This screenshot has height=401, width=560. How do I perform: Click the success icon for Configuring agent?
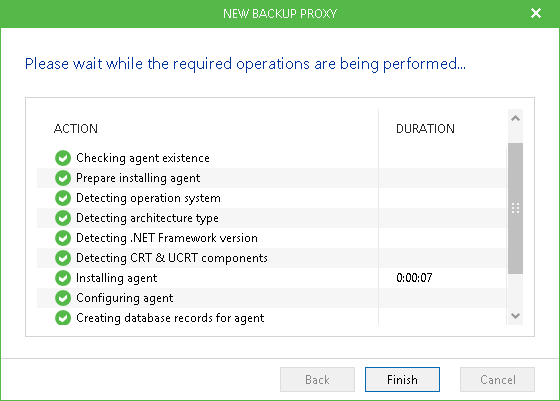point(63,298)
